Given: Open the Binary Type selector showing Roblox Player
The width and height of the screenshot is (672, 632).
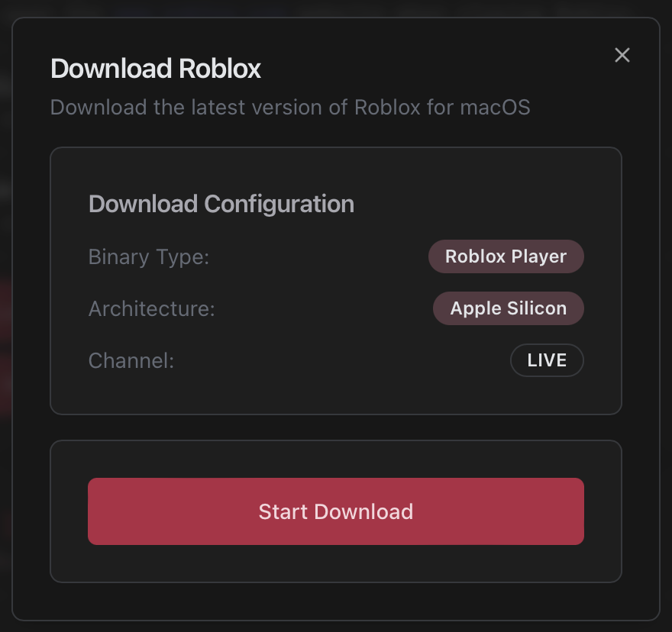Looking at the screenshot, I should click(x=506, y=256).
